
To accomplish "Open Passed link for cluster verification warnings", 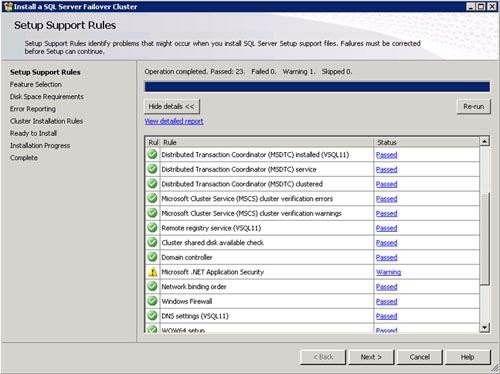I will [386, 213].
